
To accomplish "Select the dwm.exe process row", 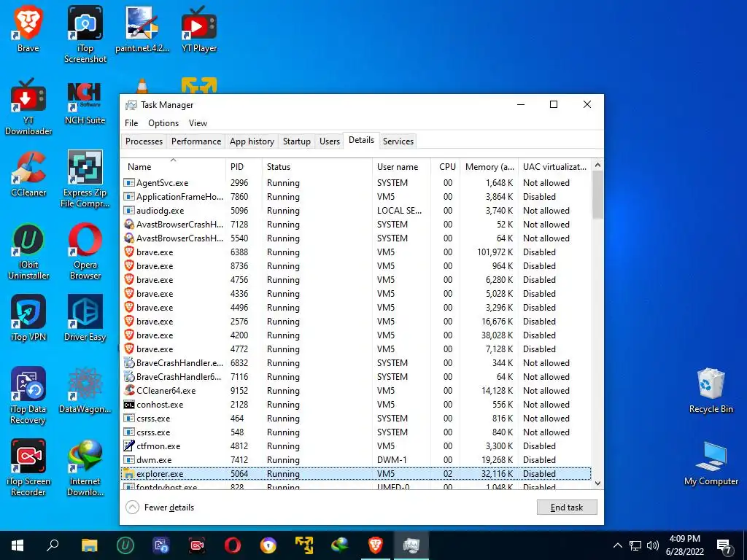I will tap(356, 460).
